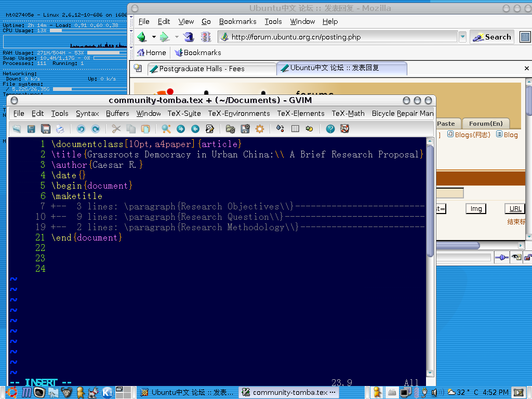Click the table-grid tags icon in GVIM toolbar

tap(295, 129)
